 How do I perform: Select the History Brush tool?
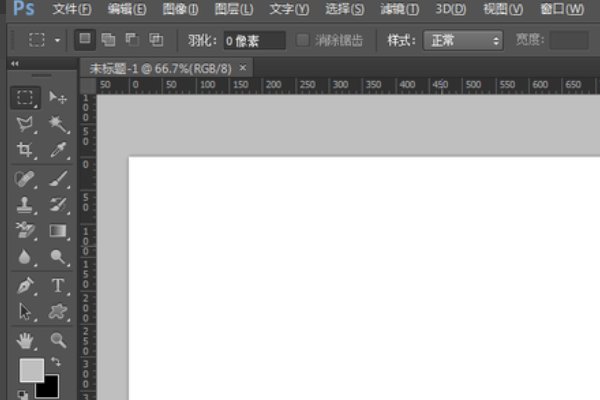[58, 205]
